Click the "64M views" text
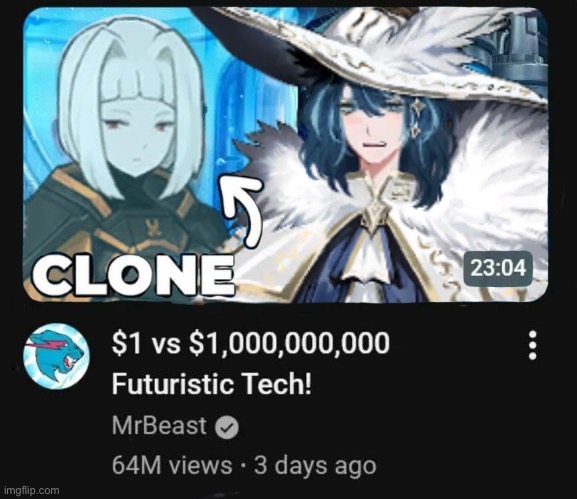577x499 pixels. (172, 465)
